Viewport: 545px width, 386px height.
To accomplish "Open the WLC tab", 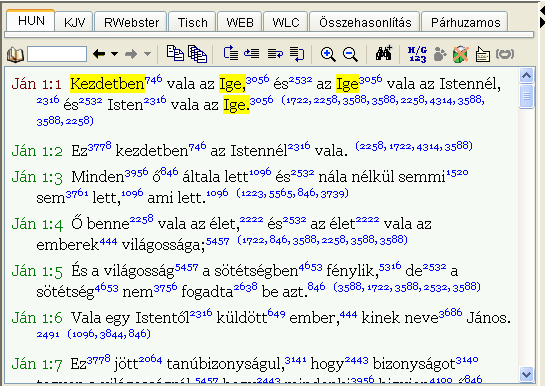I will coord(286,22).
